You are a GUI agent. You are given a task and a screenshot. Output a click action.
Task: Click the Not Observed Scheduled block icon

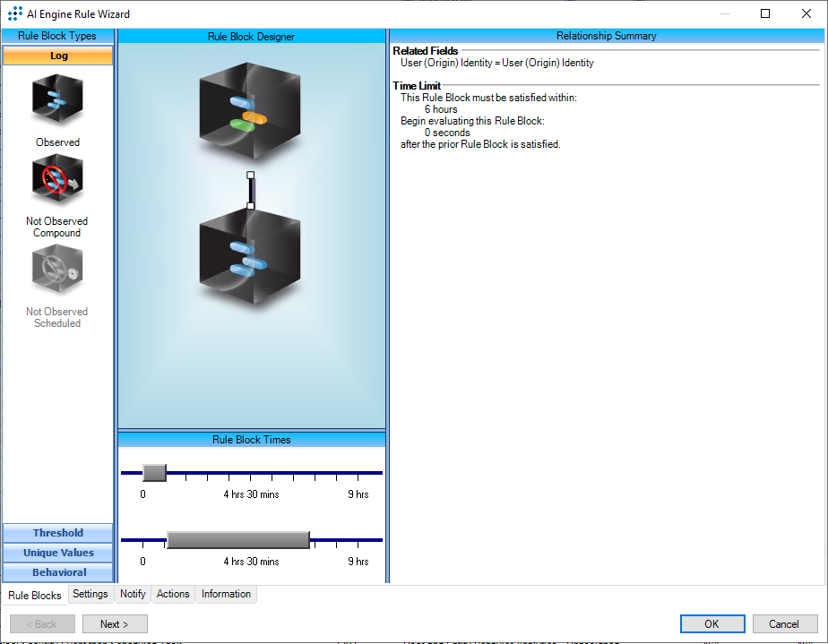pyautogui.click(x=57, y=270)
